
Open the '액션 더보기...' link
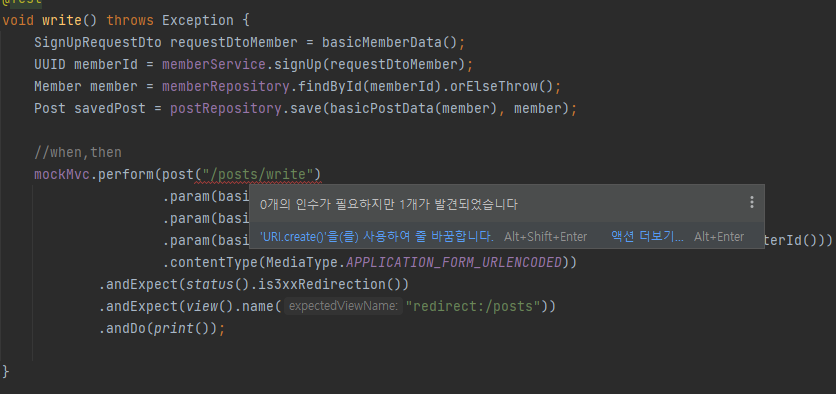[x=647, y=237]
